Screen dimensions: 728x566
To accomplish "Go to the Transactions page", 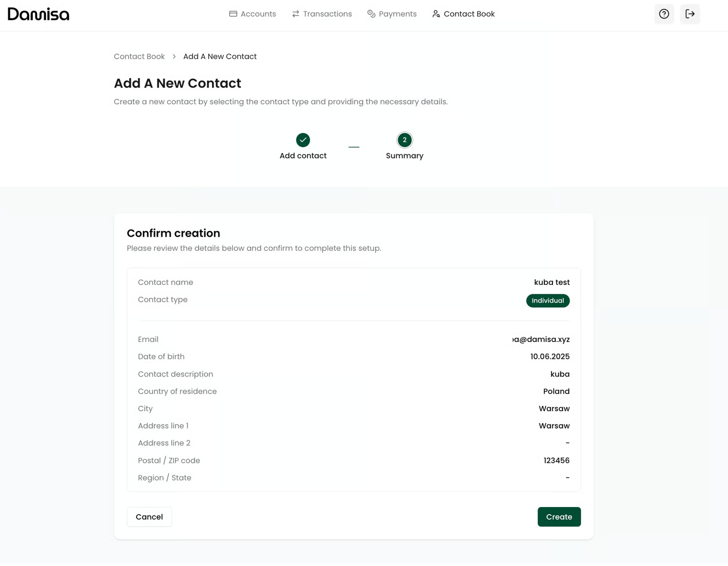I will tap(327, 14).
